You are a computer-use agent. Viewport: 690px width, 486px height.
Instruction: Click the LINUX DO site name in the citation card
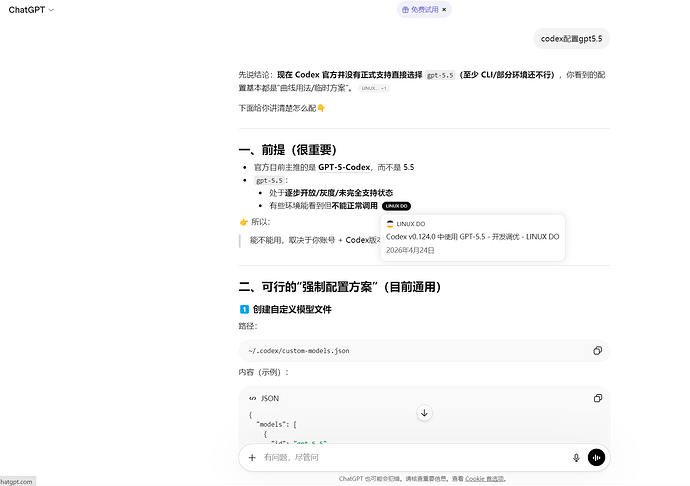click(x=411, y=224)
